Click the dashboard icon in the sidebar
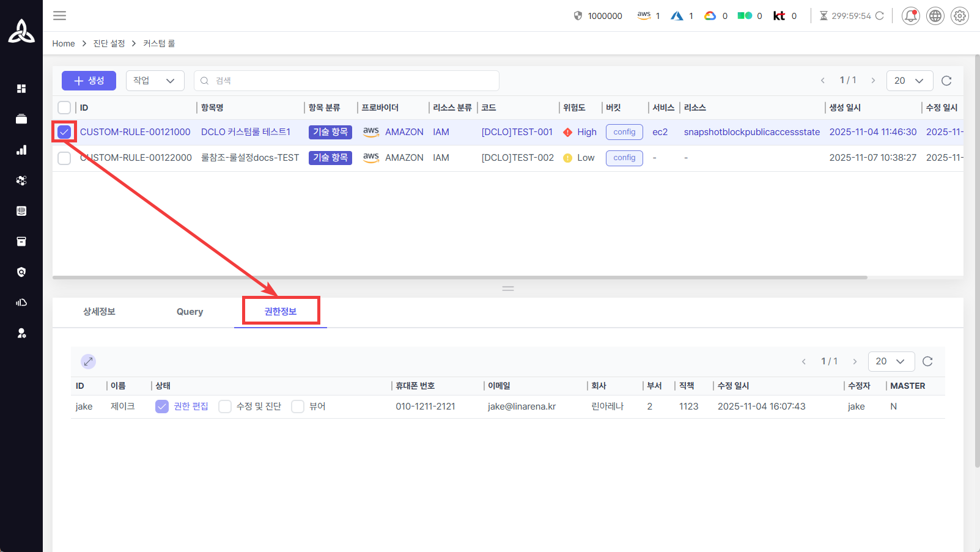Viewport: 980px width, 552px height. pos(21,89)
